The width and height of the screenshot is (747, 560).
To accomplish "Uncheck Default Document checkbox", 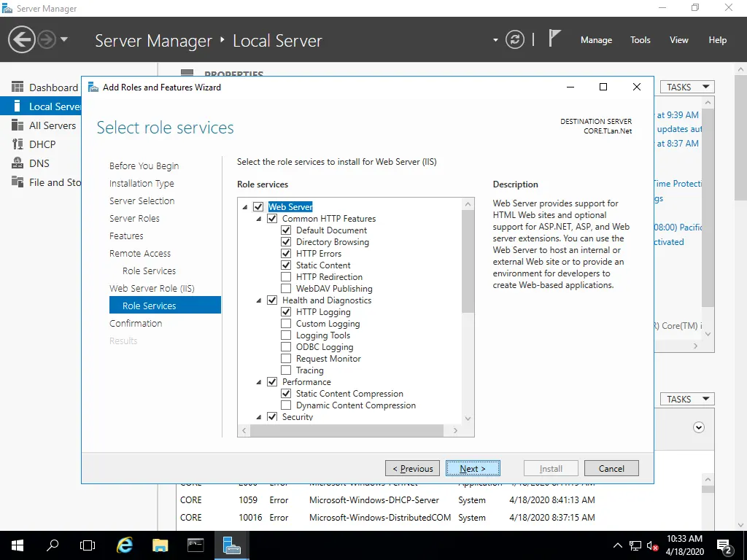I will 286,230.
